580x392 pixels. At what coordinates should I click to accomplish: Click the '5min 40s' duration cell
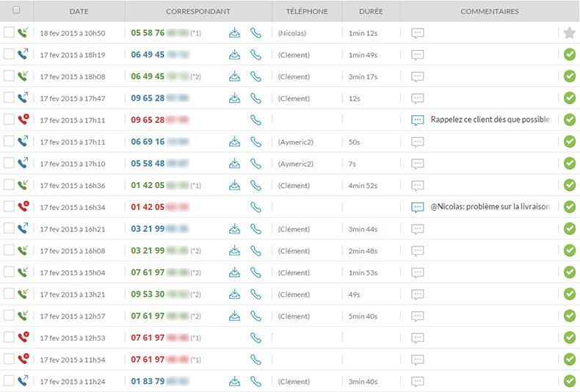363,316
